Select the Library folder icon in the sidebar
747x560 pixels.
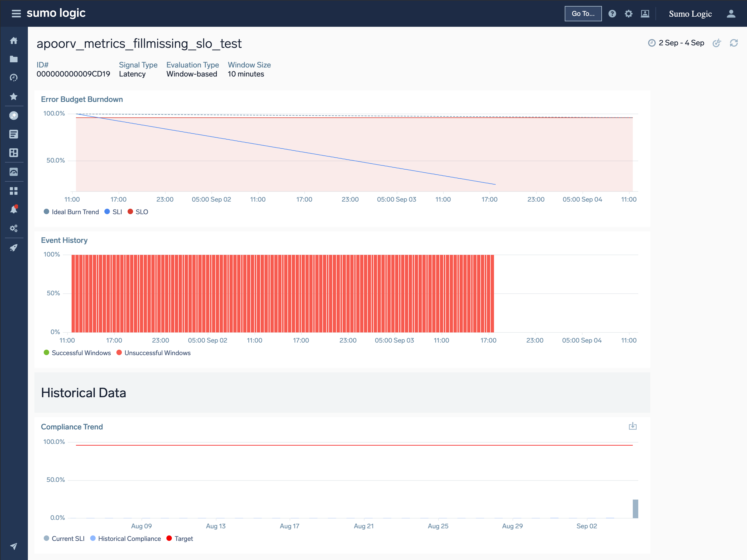[14, 59]
